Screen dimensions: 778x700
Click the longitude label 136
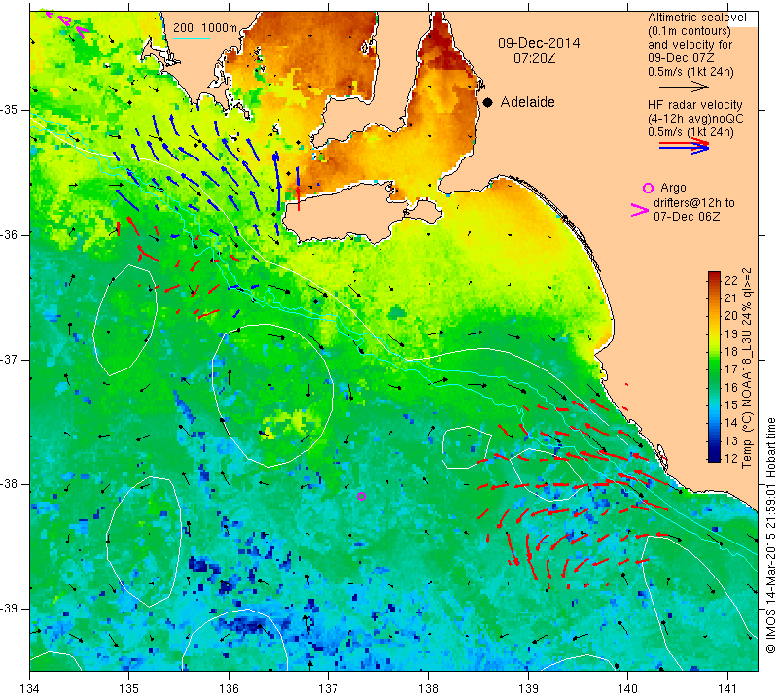pyautogui.click(x=229, y=688)
